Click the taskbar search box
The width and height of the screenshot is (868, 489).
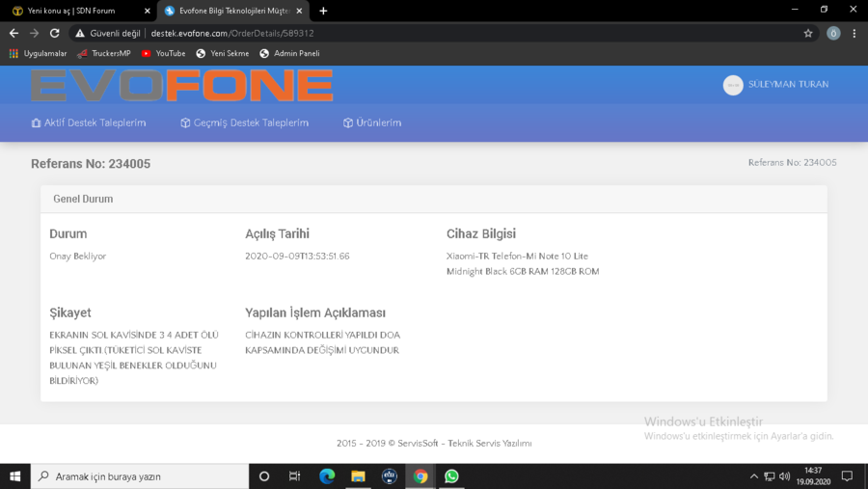pos(140,476)
